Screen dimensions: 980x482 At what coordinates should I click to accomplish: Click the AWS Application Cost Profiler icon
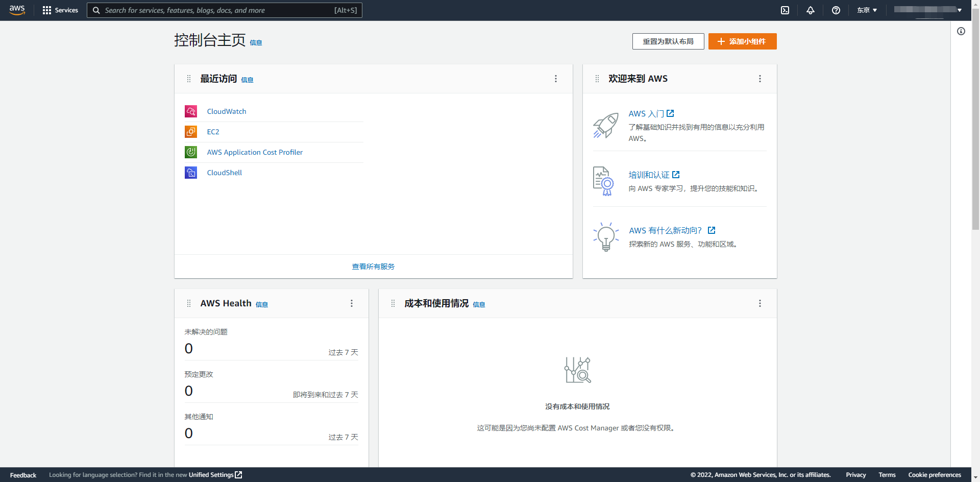coord(191,152)
